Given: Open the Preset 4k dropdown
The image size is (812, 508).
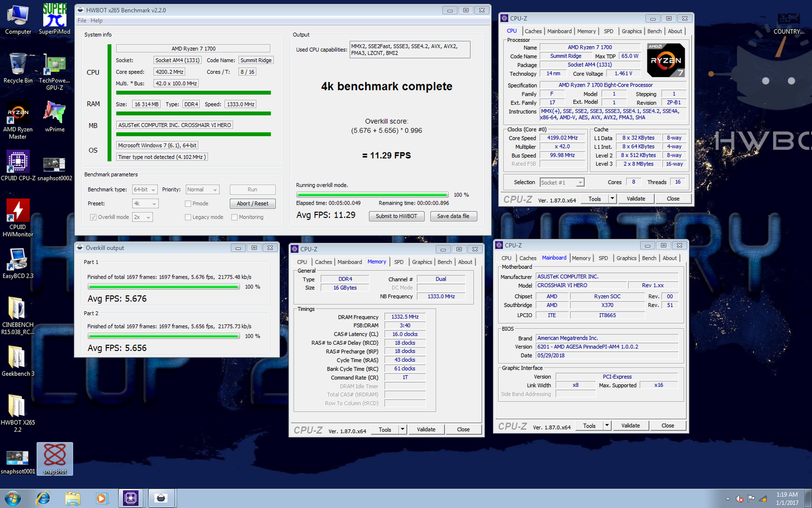Looking at the screenshot, I should (145, 204).
